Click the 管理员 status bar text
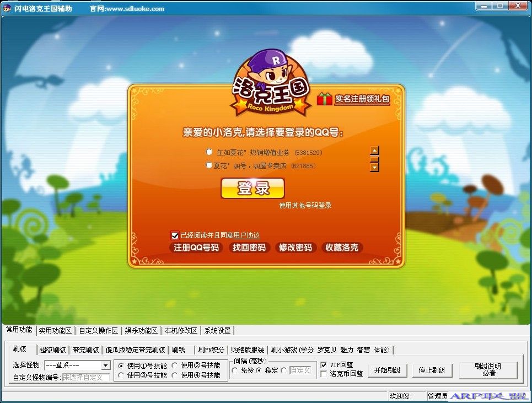The height and width of the screenshot is (403, 532). coord(437,396)
